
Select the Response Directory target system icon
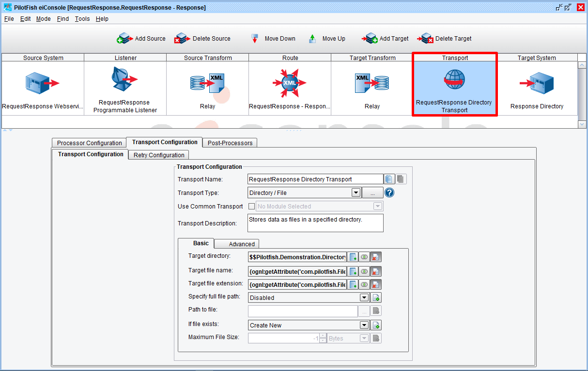tap(537, 83)
